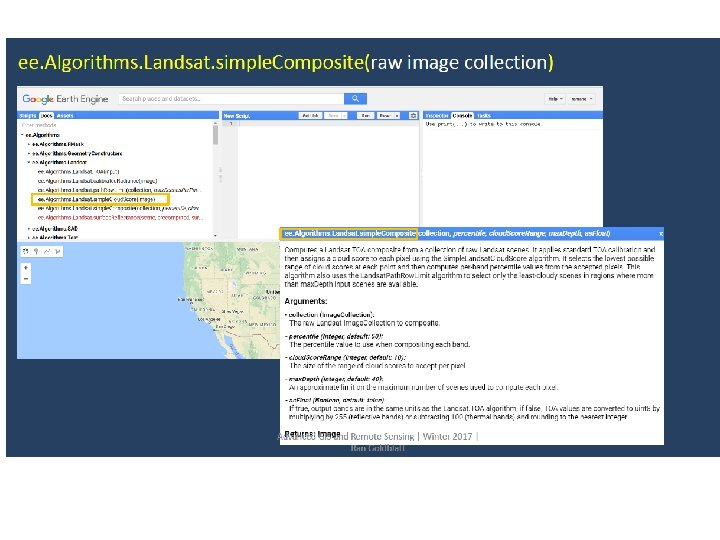Focus the Search places and datasets field
Screen dimensions: 720x540
pos(231,99)
